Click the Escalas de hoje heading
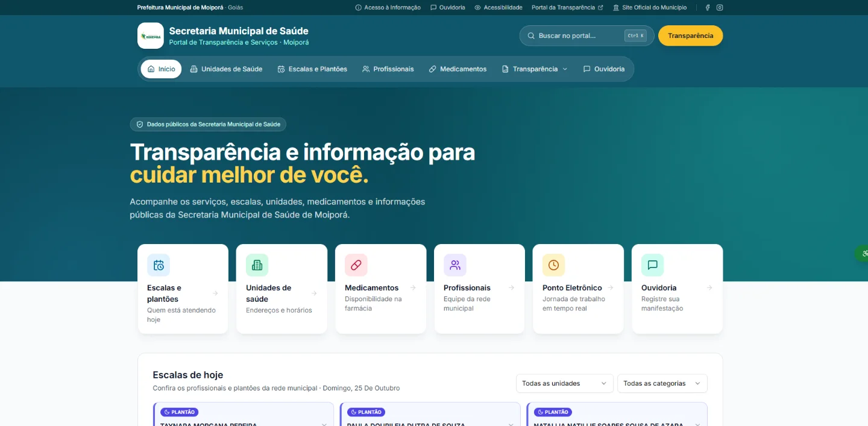 188,375
